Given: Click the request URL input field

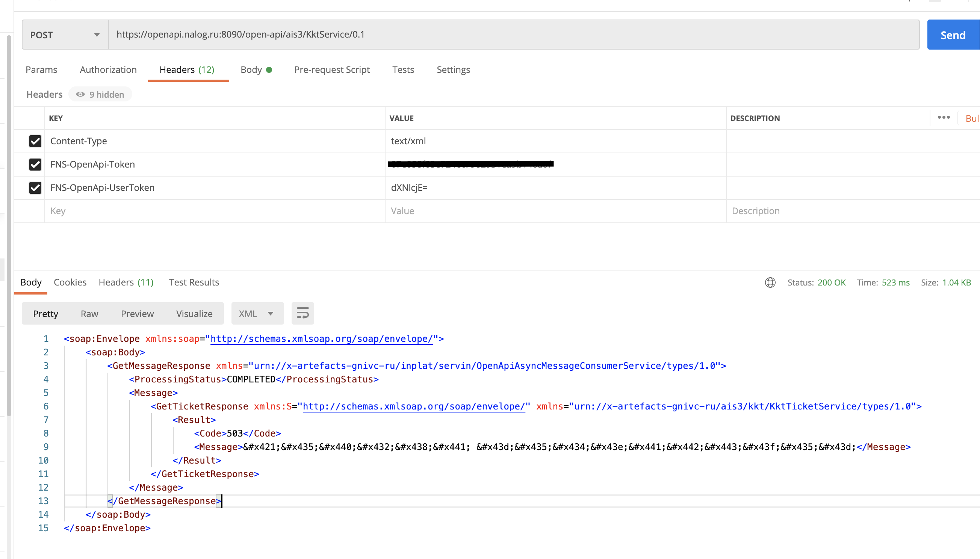Looking at the screenshot, I should tap(461, 34).
